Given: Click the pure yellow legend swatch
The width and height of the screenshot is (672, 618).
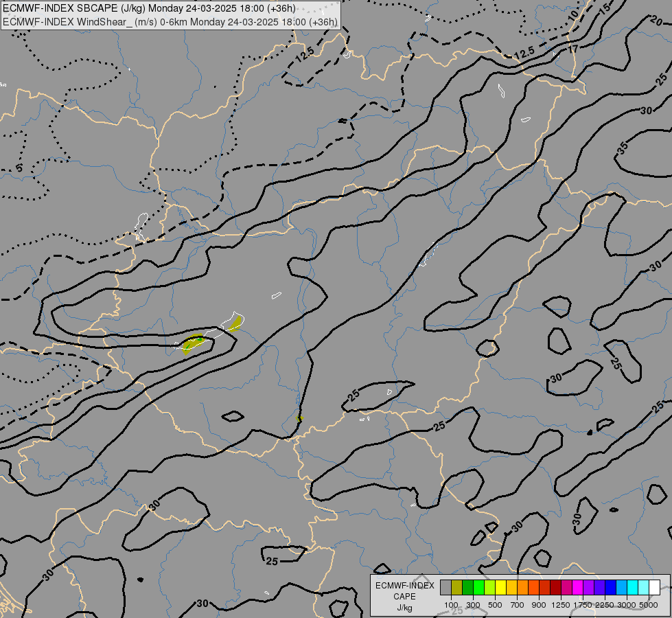Looking at the screenshot, I should (500, 587).
